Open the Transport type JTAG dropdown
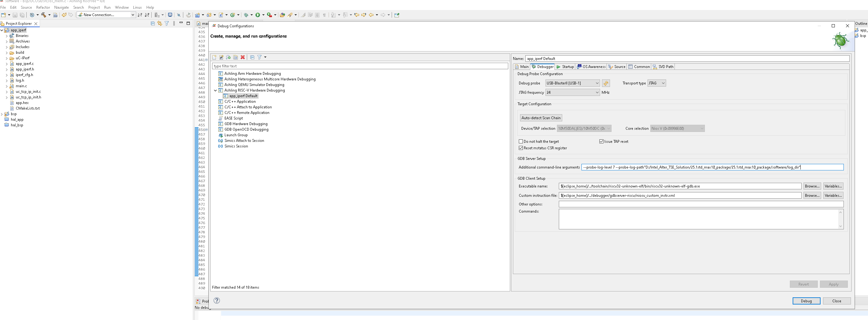This screenshot has width=868, height=320. point(657,83)
